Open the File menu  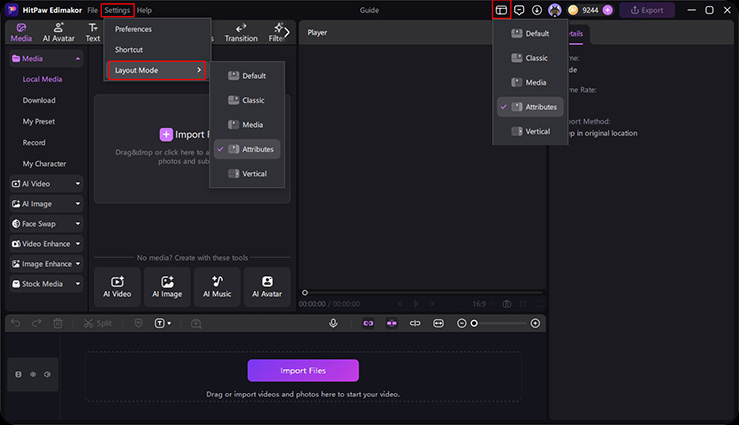pyautogui.click(x=92, y=10)
